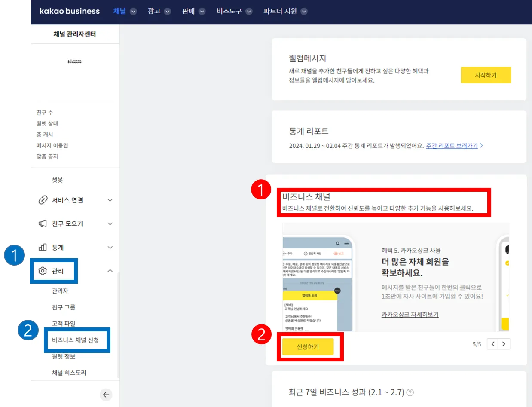
Task: Click the 시작하기 button for 웰컴메시지
Action: [486, 75]
